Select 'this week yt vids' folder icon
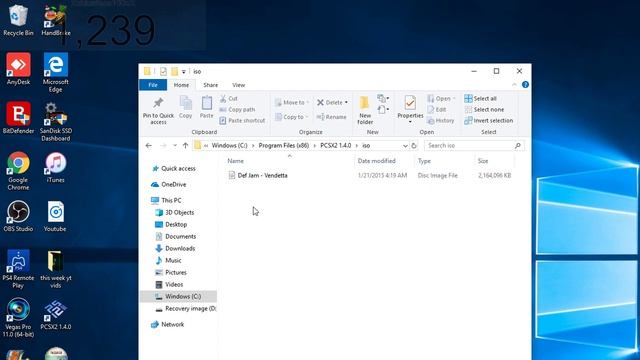 [x=56, y=269]
